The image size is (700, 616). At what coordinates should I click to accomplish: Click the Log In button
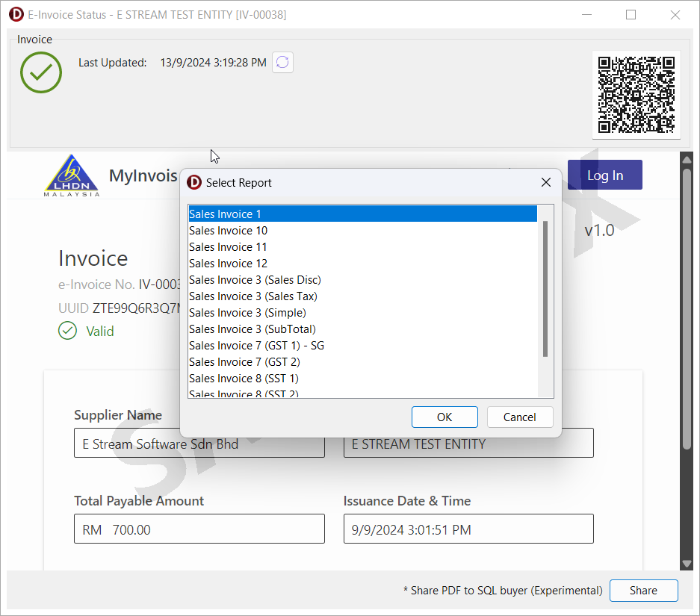coord(604,175)
